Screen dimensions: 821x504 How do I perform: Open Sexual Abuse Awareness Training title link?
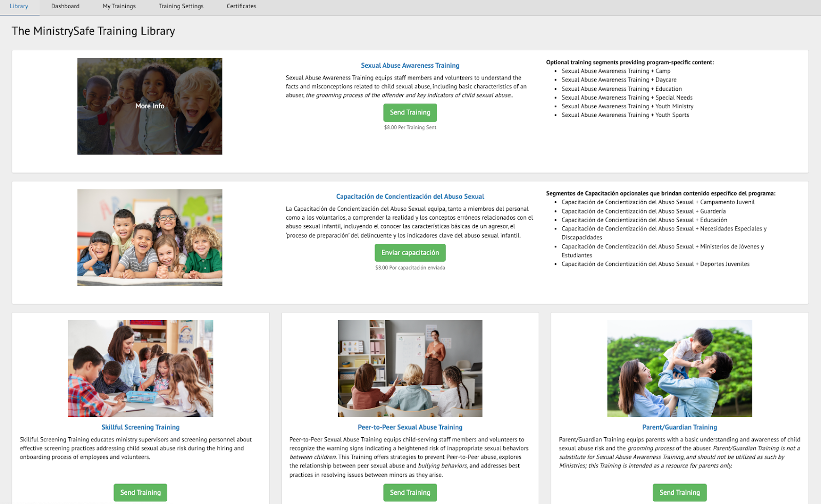410,66
